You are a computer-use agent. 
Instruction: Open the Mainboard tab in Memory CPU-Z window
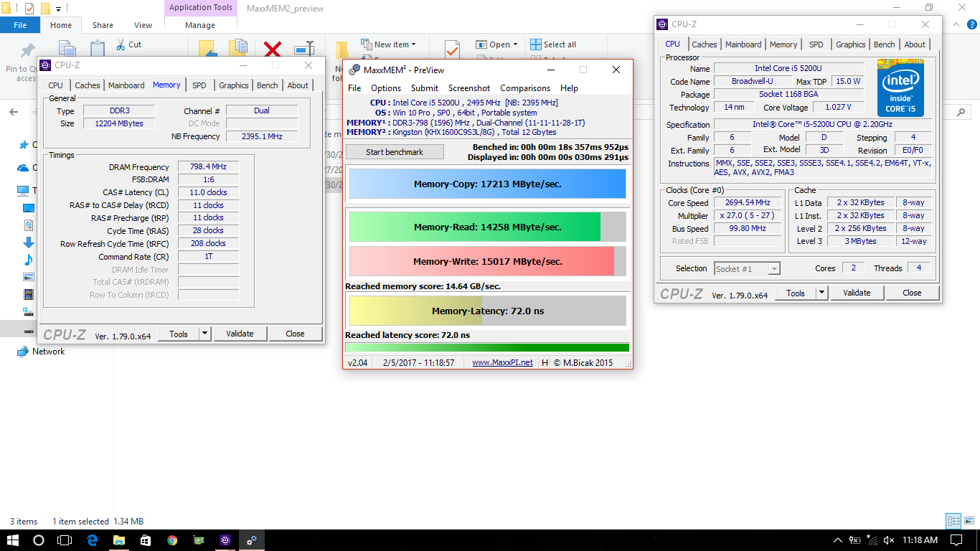coord(126,85)
